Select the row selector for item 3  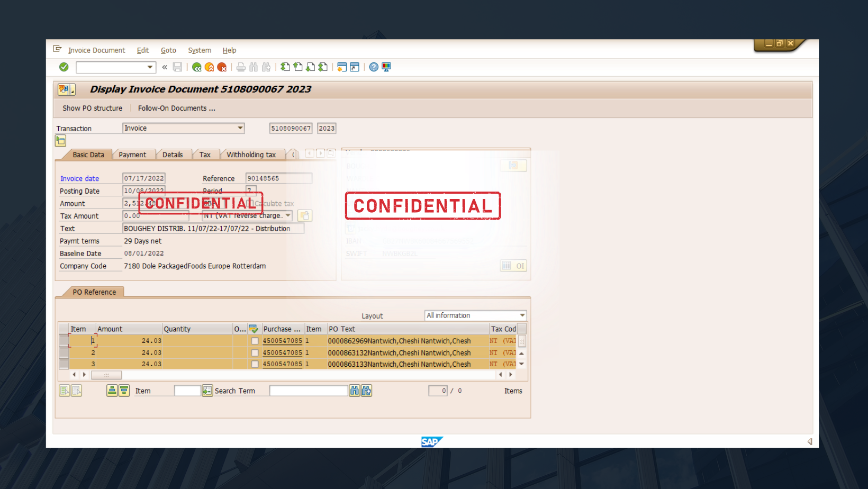[64, 364]
